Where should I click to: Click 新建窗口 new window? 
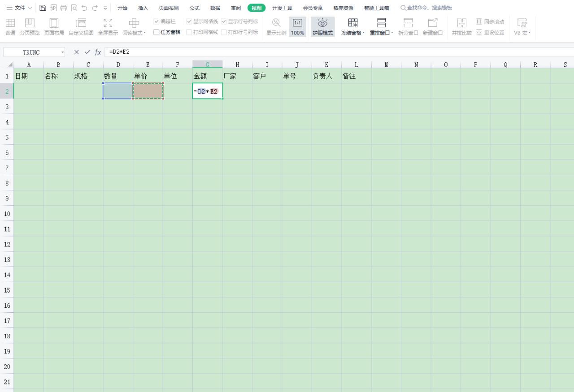pos(432,27)
